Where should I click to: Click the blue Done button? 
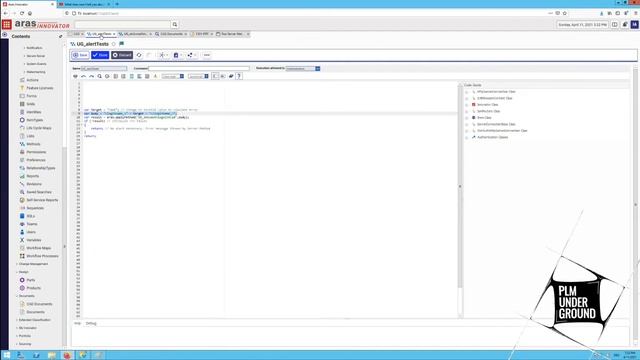pyautogui.click(x=100, y=55)
